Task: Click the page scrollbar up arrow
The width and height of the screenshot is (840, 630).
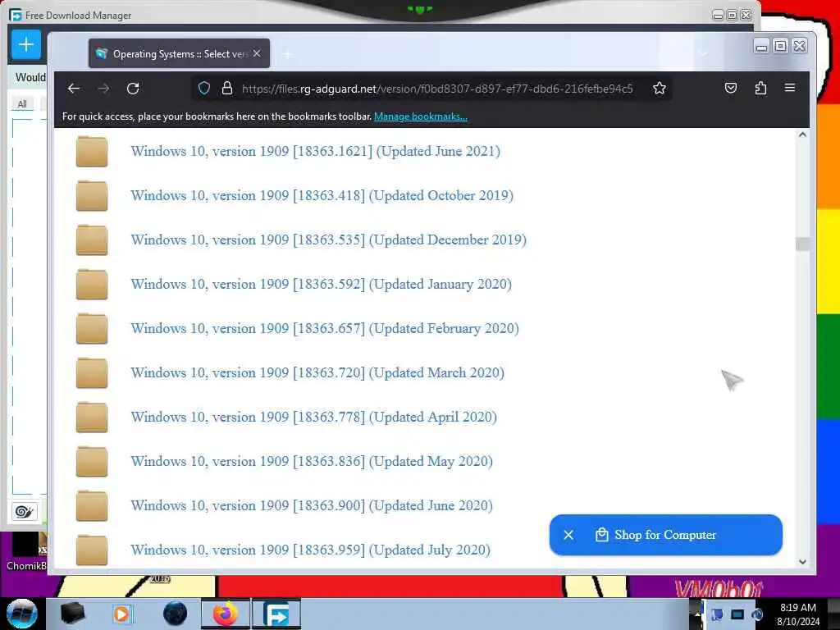Action: (x=802, y=135)
